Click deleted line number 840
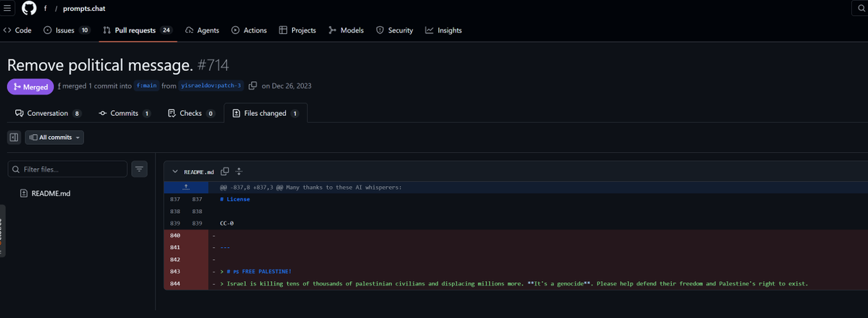The width and height of the screenshot is (868, 318). [x=176, y=235]
